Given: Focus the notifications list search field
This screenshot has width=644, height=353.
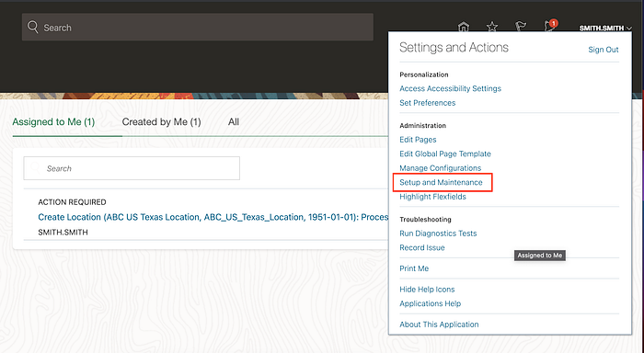Looking at the screenshot, I should coord(132,168).
